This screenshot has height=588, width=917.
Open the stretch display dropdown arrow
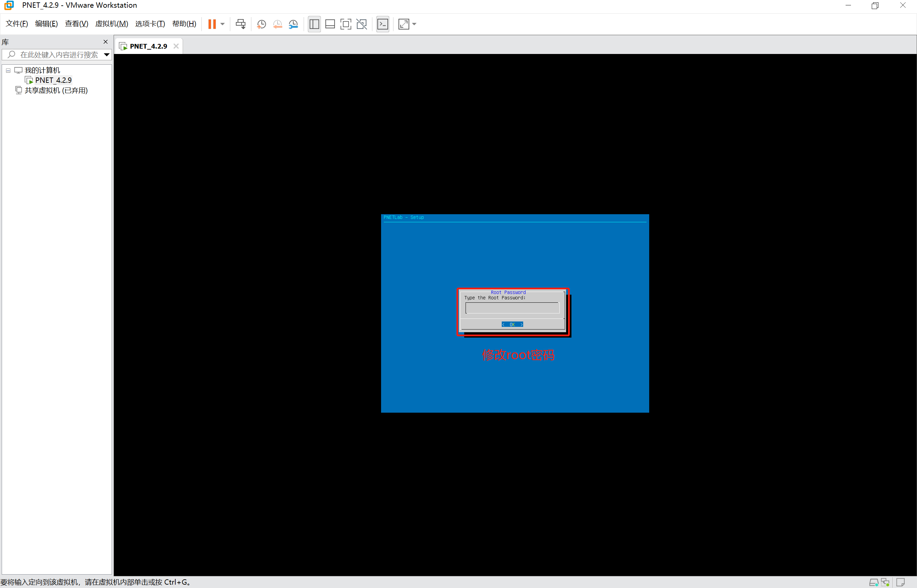coord(414,24)
